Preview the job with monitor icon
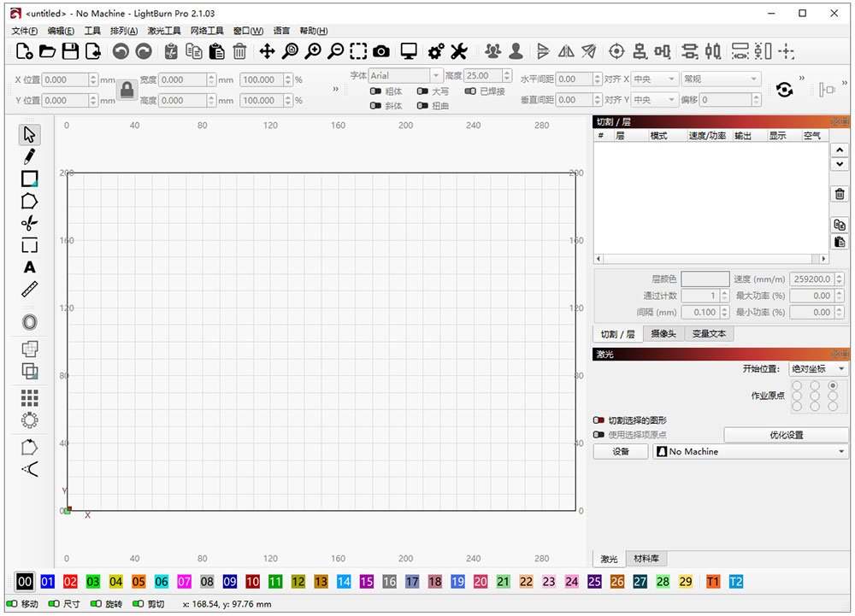This screenshot has width=855, height=616. point(409,51)
